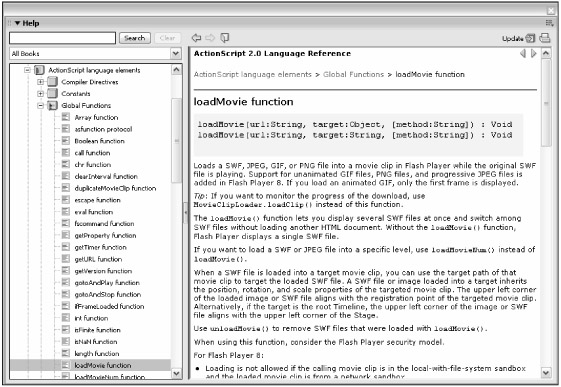Viewport: 561px width, 387px height.
Task: Open gotoAndStop function topic
Action: click(x=108, y=294)
